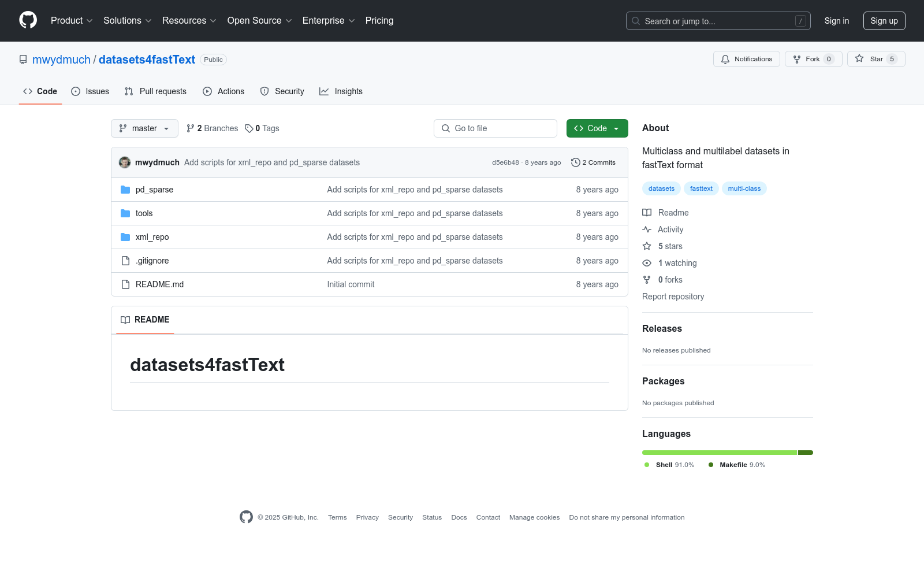Open the Docs footer link
924x578 pixels.
[459, 517]
